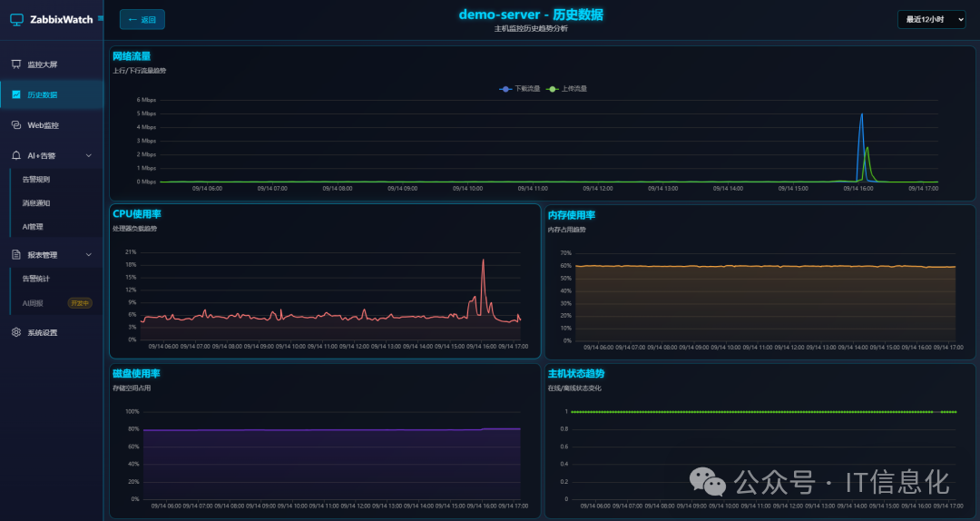Click the CPU使用率 spike in the chart
Screen dimensions: 980x521
[483, 261]
